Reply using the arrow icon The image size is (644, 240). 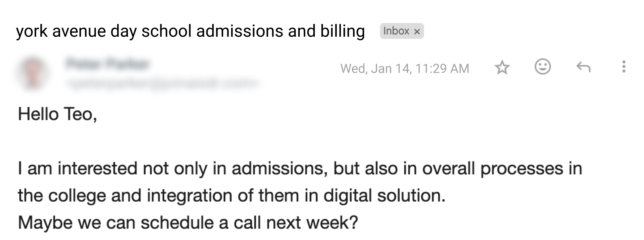tap(583, 67)
